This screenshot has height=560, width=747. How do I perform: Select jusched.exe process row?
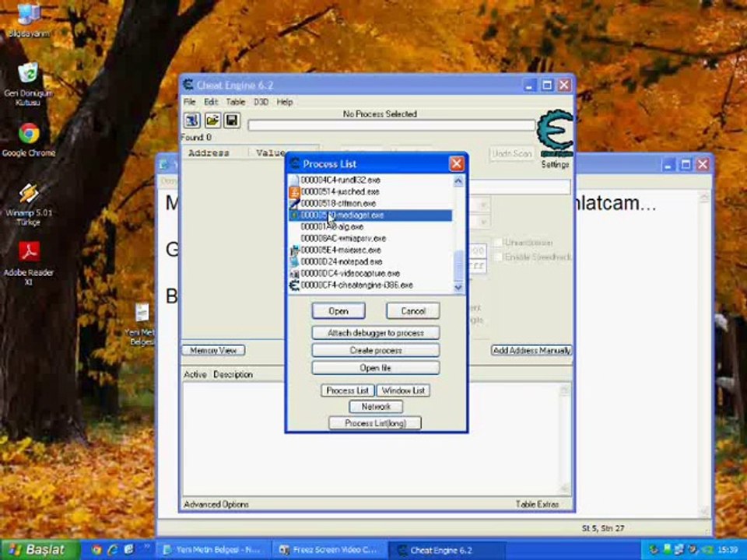(370, 192)
